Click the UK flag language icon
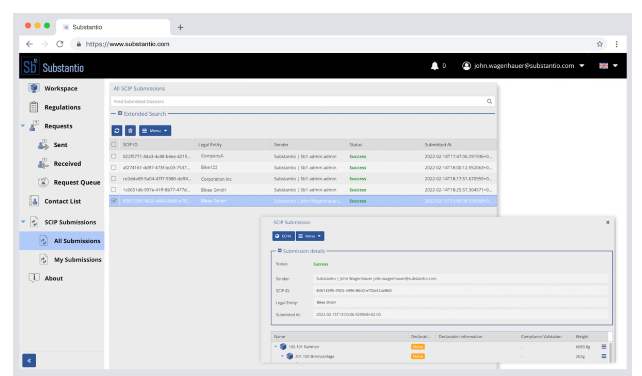Viewport: 642px width, 376px height. click(603, 66)
